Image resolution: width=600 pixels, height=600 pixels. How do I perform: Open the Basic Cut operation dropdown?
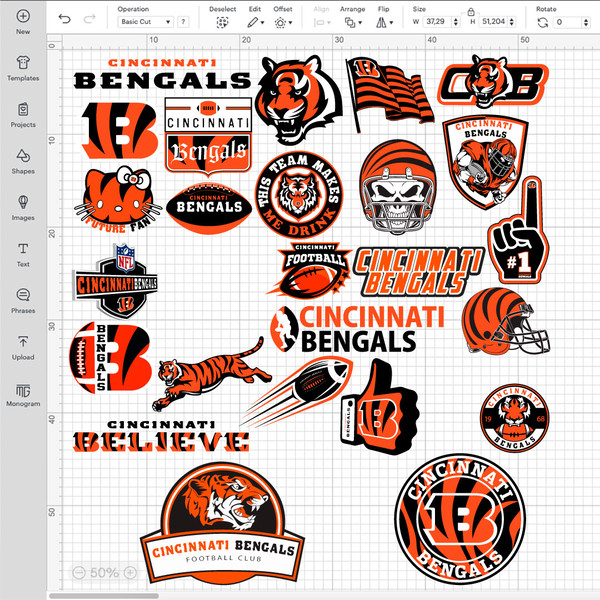145,22
